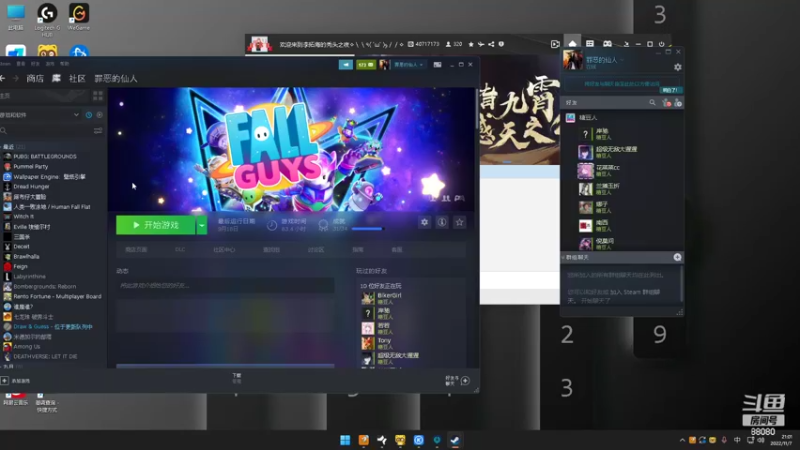Screen dimensions: 800x450
Task: Search friends with the magnifier icon
Action: pyautogui.click(x=652, y=103)
